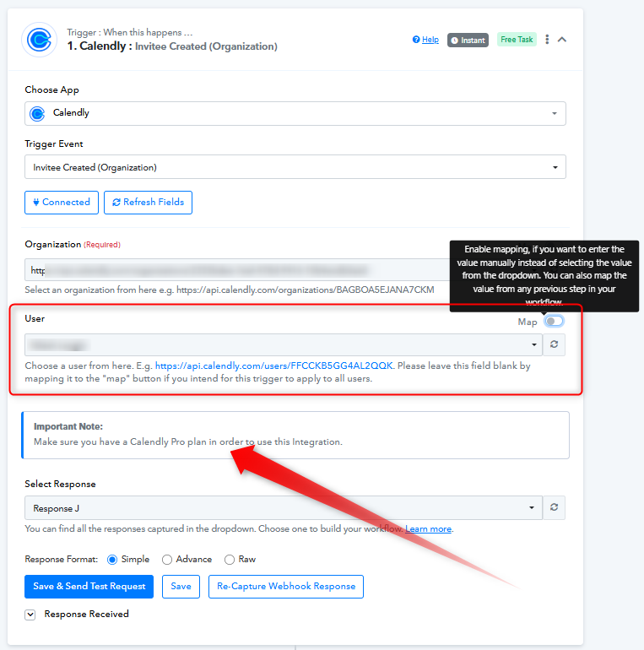Image resolution: width=644 pixels, height=650 pixels.
Task: Open the Select Response dropdown
Action: [284, 508]
